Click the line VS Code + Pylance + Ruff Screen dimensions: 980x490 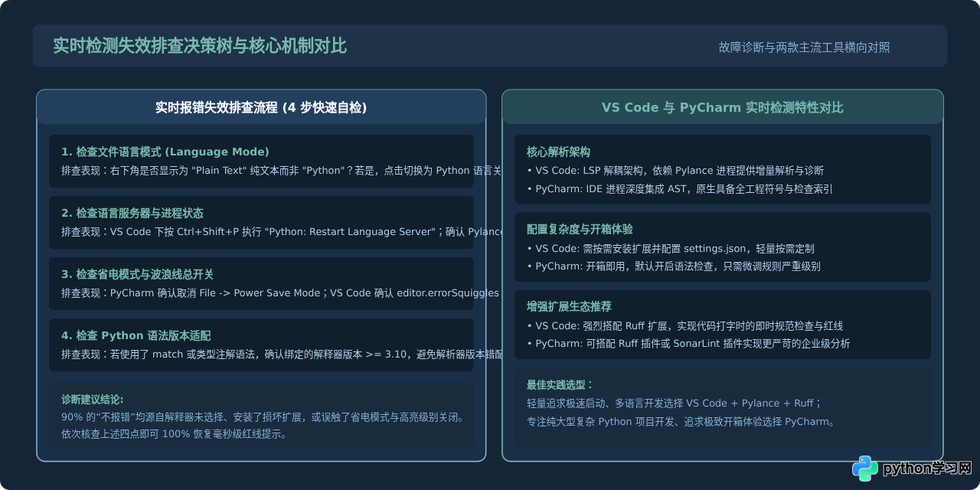click(x=674, y=403)
